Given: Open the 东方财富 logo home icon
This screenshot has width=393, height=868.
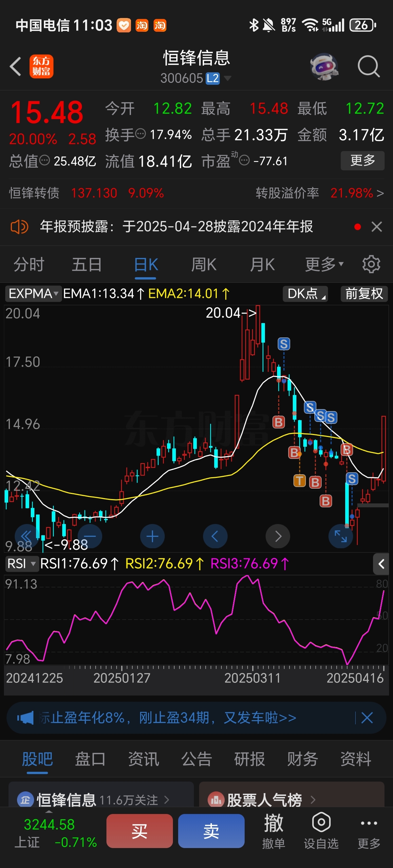Looking at the screenshot, I should [41, 66].
